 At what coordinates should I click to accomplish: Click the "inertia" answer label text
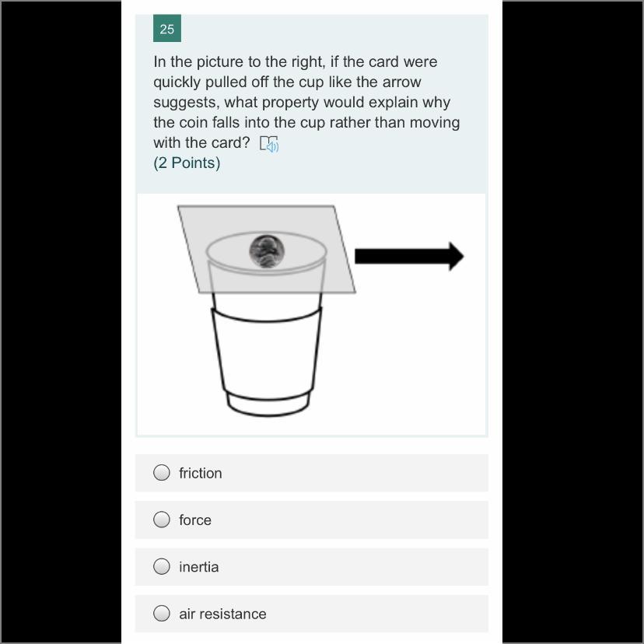point(199,567)
